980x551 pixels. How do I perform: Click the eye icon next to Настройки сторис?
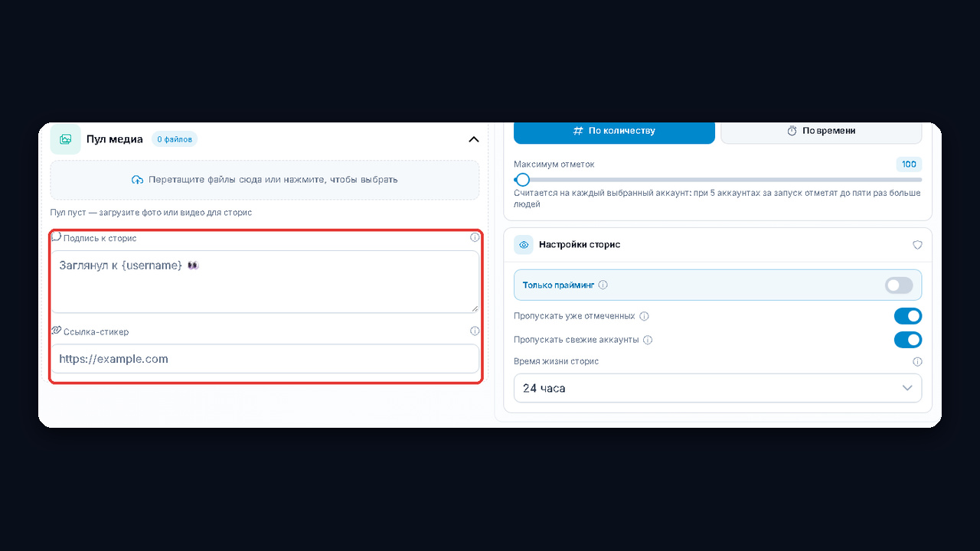[x=524, y=245]
